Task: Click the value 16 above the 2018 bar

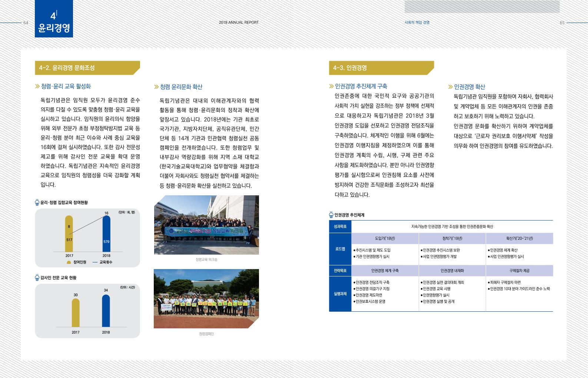Action: point(106,213)
